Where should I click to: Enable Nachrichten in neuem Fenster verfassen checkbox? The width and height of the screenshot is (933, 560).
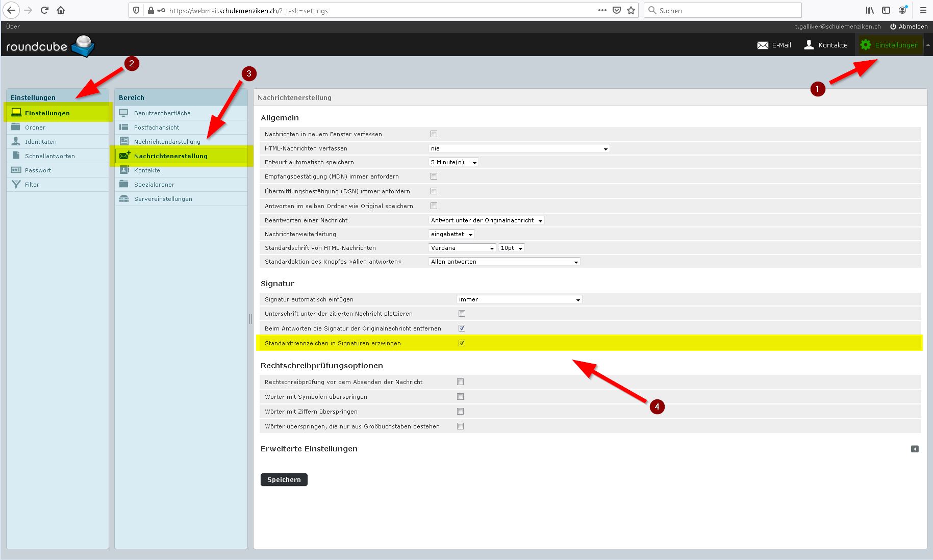pyautogui.click(x=434, y=134)
